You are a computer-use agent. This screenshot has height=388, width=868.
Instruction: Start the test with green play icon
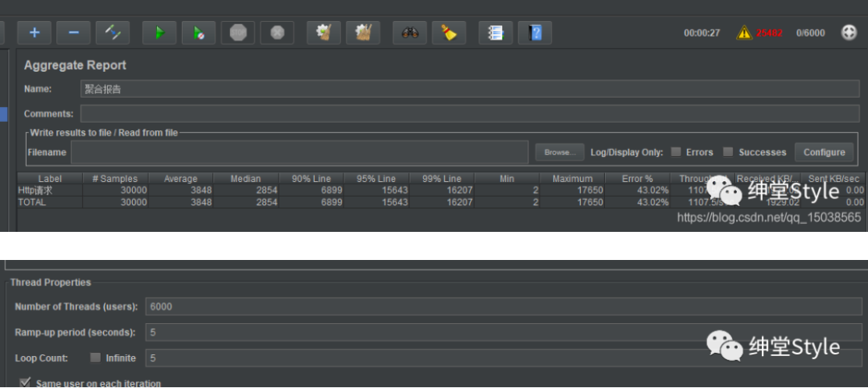tap(159, 33)
